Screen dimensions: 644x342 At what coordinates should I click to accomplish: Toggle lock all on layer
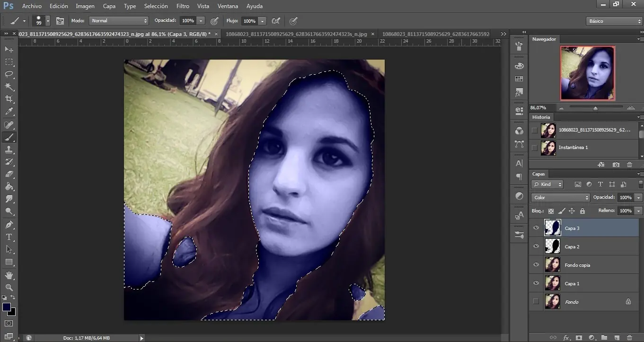(x=582, y=211)
